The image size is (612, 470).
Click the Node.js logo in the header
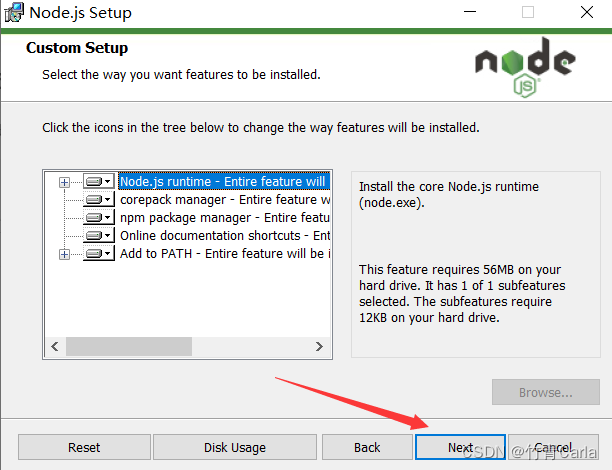(x=525, y=67)
